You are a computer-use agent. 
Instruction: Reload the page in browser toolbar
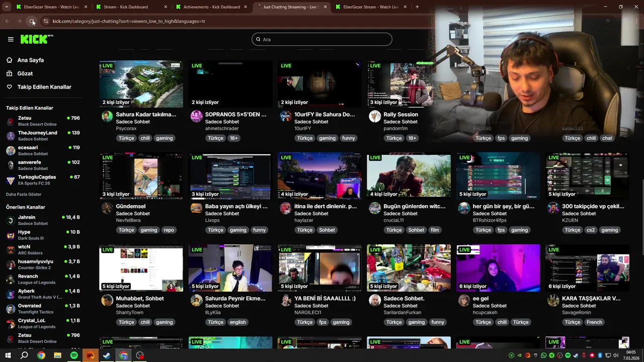tap(32, 21)
